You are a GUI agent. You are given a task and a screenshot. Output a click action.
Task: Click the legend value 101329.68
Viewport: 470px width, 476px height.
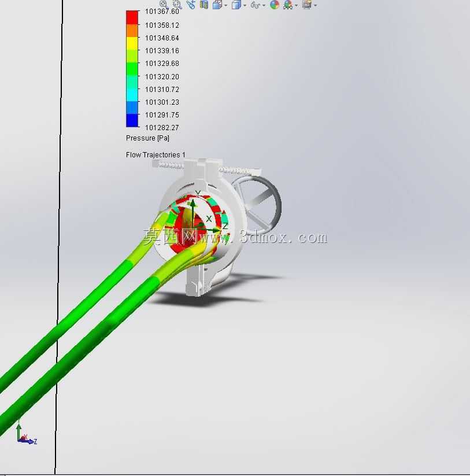pyautogui.click(x=162, y=64)
